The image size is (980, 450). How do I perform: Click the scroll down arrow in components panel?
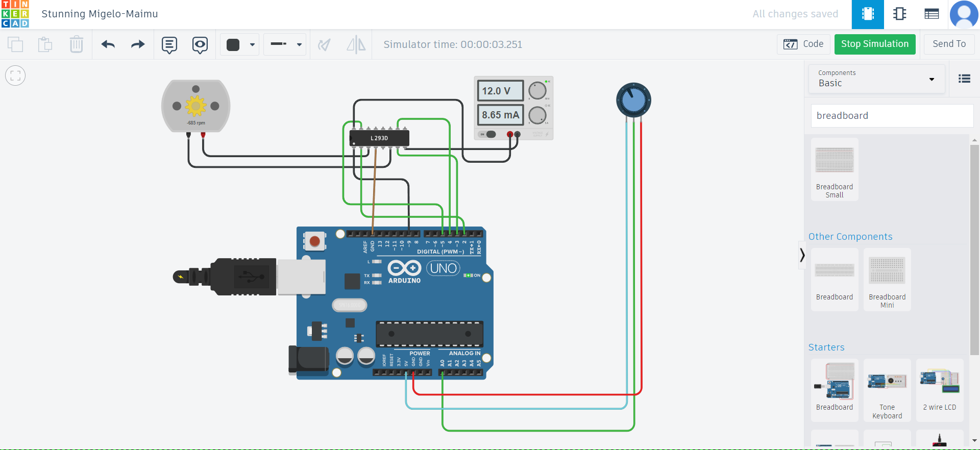pos(974,440)
